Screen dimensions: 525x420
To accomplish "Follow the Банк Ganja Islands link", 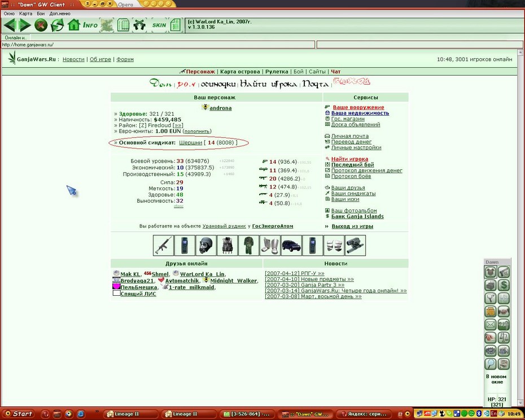I will click(x=357, y=216).
